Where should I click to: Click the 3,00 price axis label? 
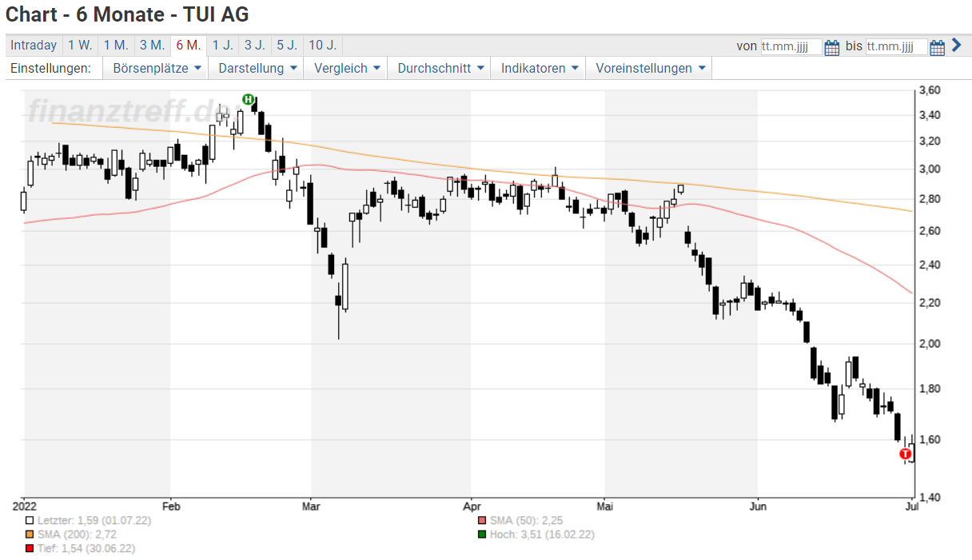[x=929, y=169]
